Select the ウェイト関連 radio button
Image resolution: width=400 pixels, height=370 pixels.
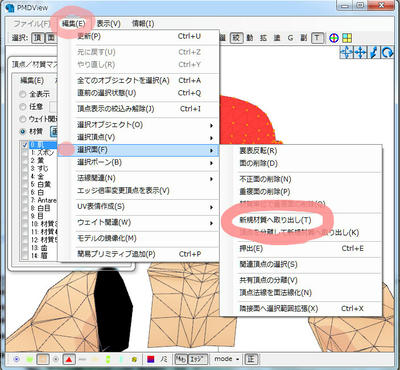coord(23,119)
